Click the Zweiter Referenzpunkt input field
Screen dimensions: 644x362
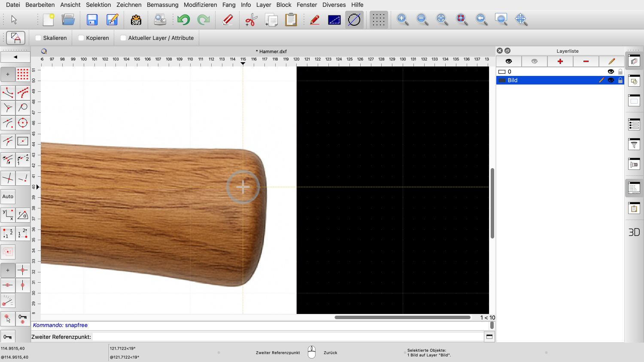tap(288, 337)
